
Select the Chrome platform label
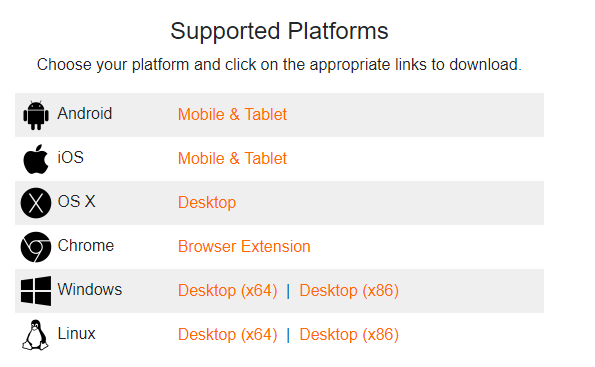coord(86,246)
